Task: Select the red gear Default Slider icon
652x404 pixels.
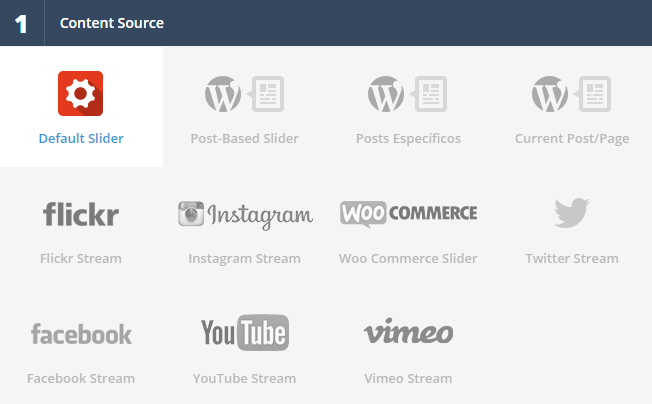Action: (80, 94)
